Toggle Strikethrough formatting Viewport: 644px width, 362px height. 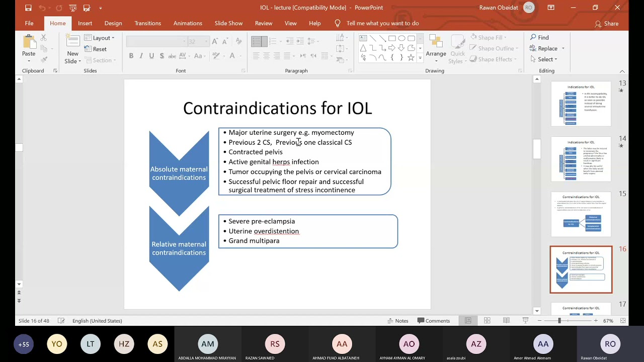tap(172, 56)
